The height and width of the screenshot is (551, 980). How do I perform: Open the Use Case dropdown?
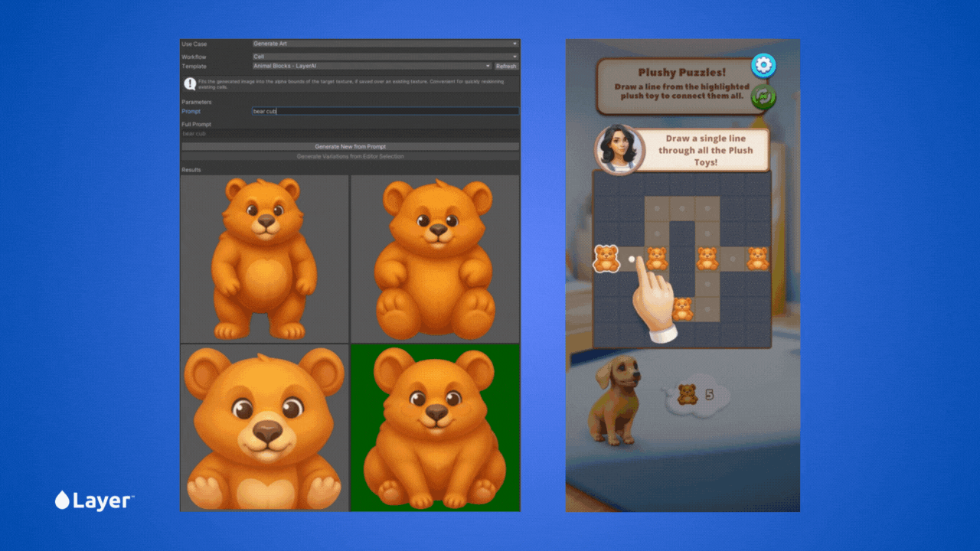385,44
